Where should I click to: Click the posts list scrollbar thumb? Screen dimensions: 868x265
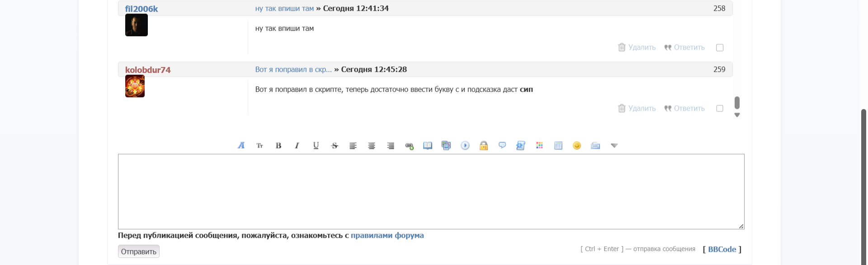coord(737,103)
